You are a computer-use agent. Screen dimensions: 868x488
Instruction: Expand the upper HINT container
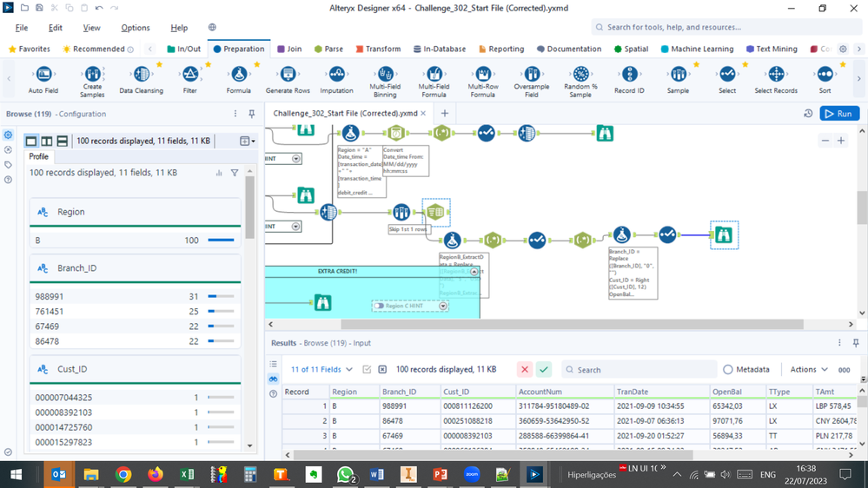point(296,159)
